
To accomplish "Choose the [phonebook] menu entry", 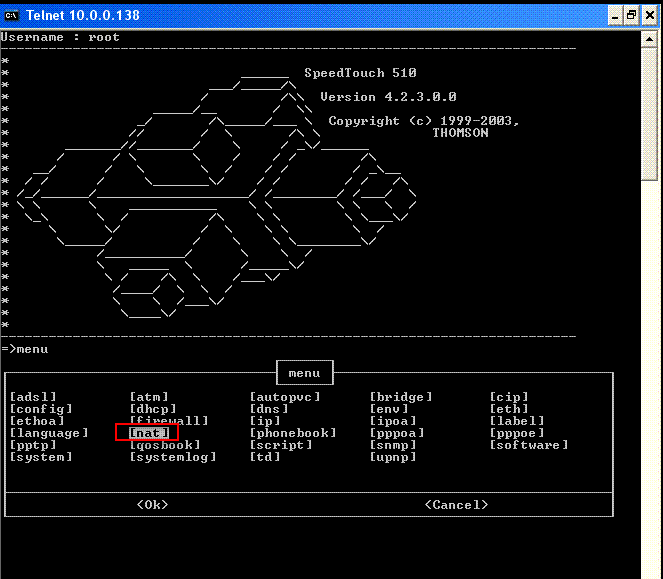I will pos(293,433).
